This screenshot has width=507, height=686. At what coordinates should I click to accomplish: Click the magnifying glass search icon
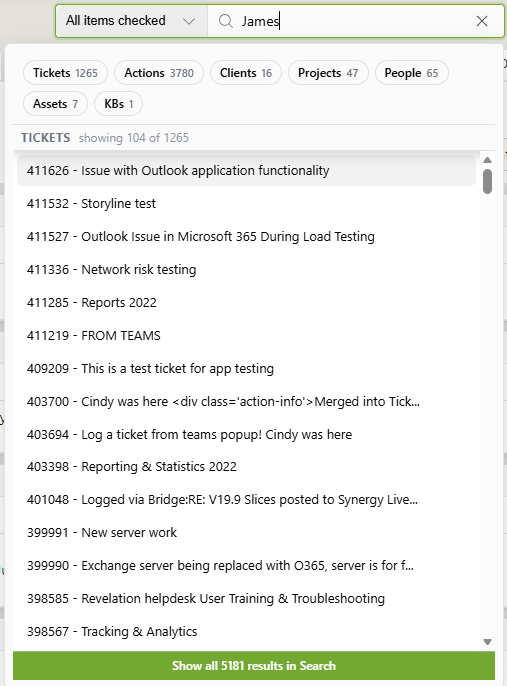click(226, 21)
